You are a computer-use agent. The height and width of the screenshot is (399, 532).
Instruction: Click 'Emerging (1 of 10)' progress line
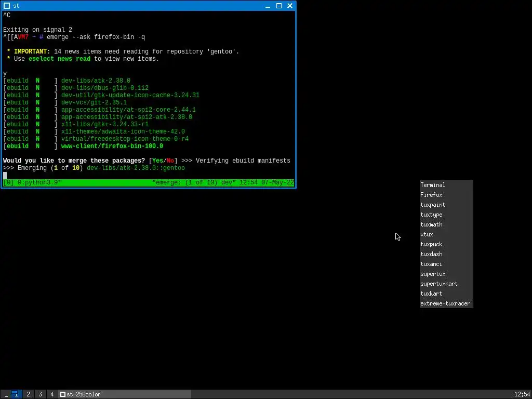tap(94, 168)
